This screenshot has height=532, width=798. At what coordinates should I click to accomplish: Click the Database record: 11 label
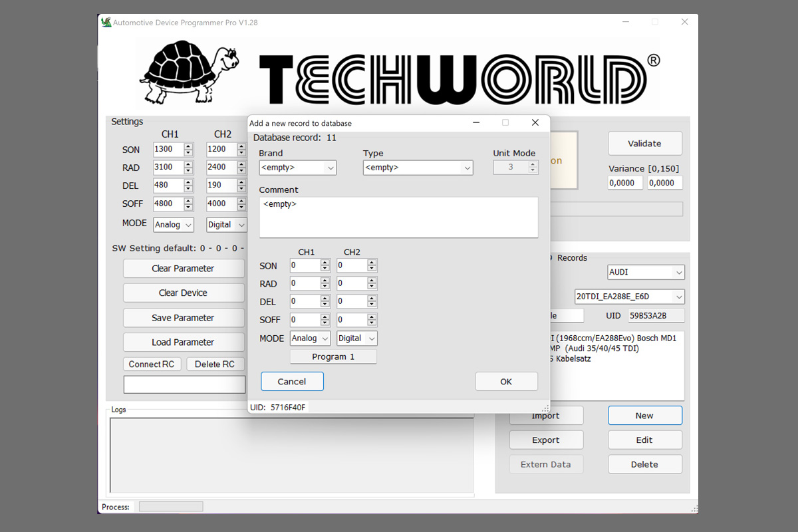point(295,138)
